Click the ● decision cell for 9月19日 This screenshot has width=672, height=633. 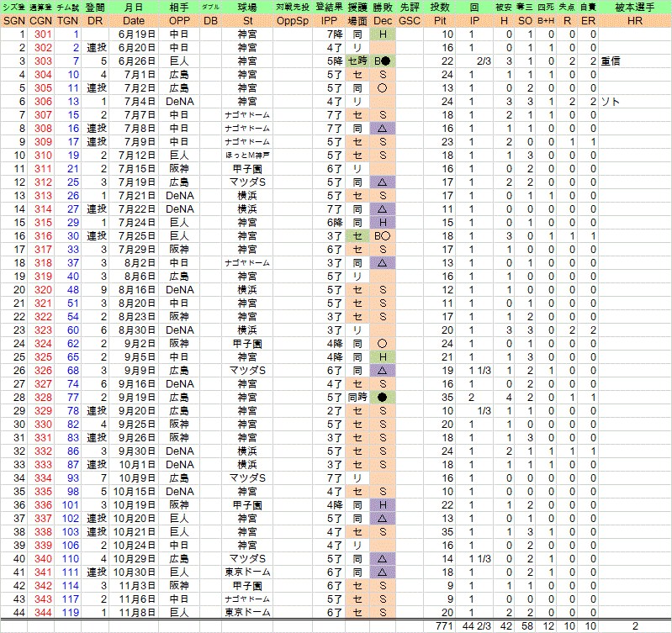tap(383, 398)
